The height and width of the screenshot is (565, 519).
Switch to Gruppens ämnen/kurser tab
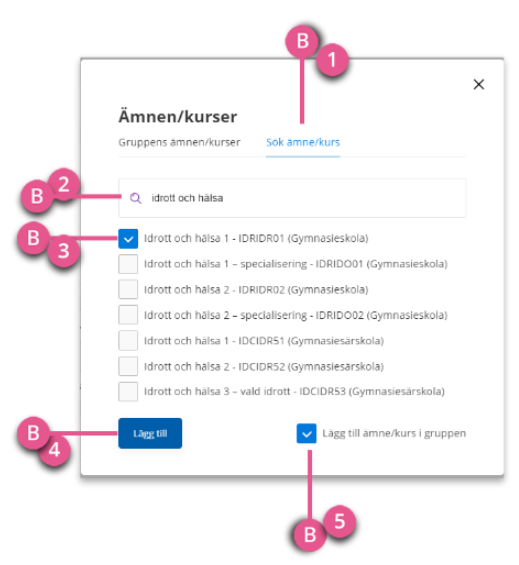pos(179,142)
